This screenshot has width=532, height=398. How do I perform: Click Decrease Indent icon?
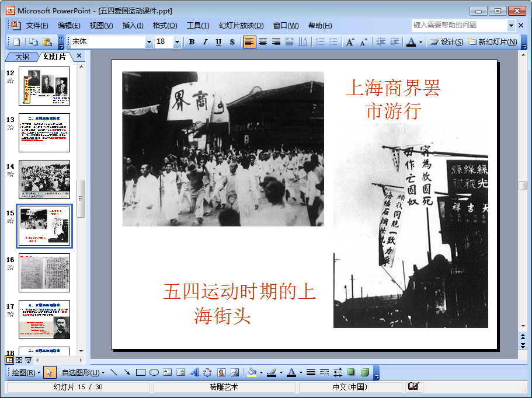381,42
